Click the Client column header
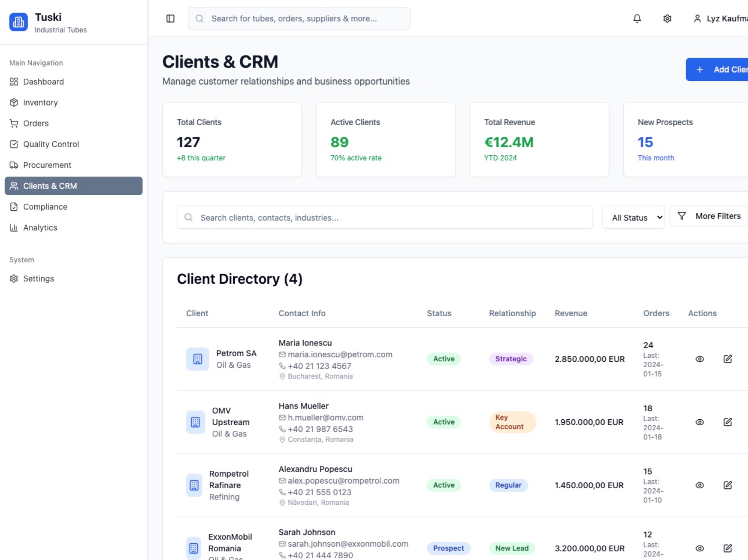The image size is (748, 560). point(197,313)
